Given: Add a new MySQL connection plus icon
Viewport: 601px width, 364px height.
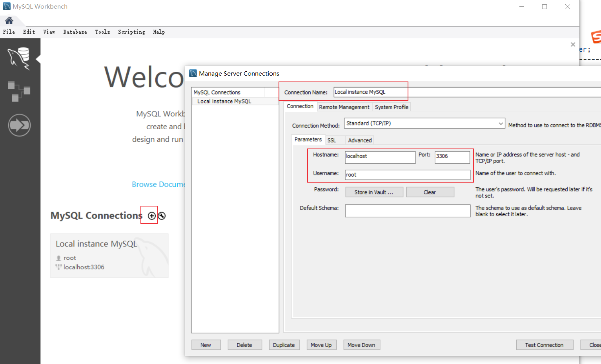Looking at the screenshot, I should click(x=151, y=216).
